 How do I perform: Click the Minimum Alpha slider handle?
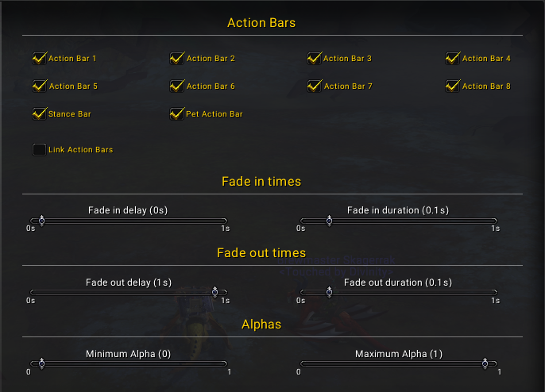pos(41,363)
